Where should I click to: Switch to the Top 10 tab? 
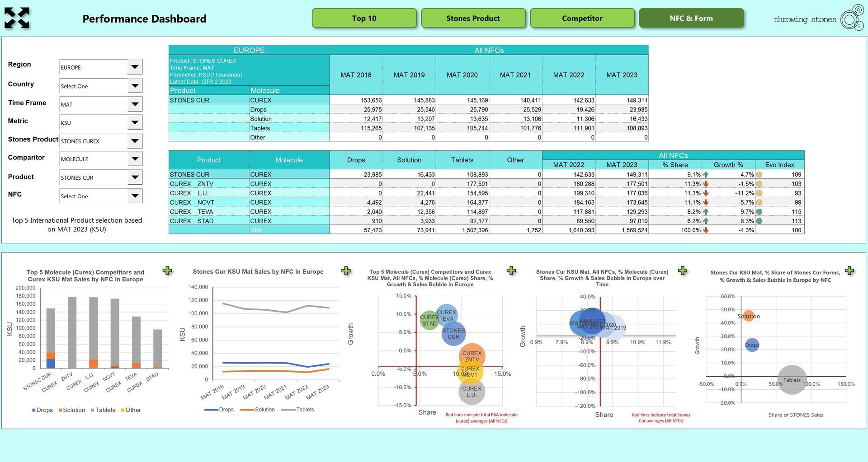(x=364, y=18)
